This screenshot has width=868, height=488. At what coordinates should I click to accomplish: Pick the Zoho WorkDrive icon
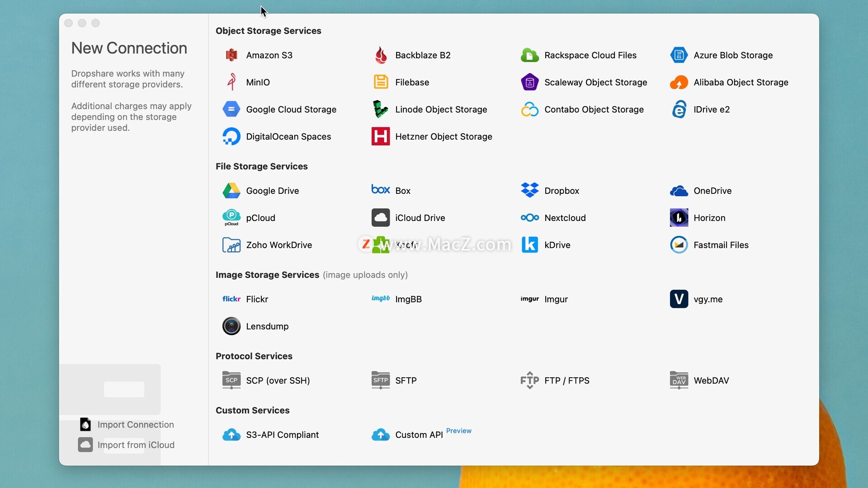[231, 245]
